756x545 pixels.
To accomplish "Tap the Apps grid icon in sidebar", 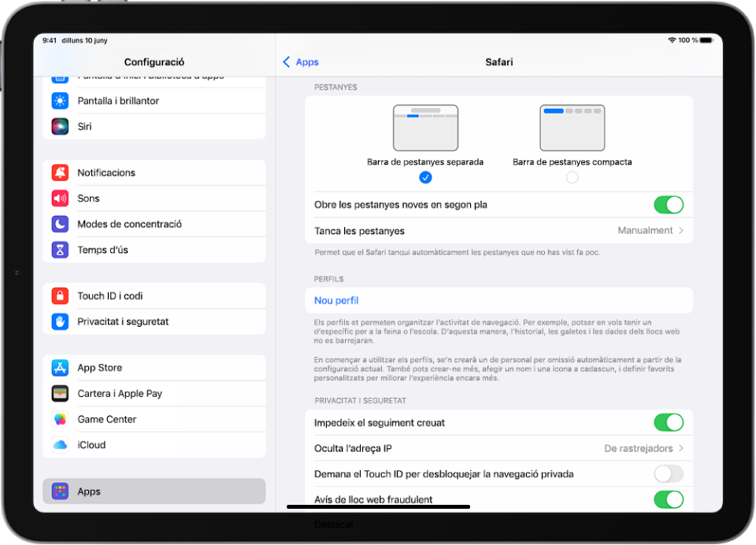I will pyautogui.click(x=60, y=491).
